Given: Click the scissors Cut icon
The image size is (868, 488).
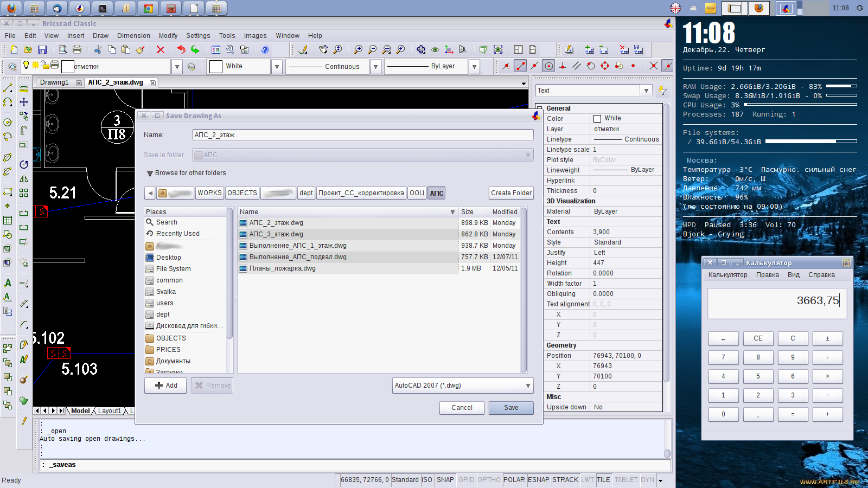Looking at the screenshot, I should point(98,49).
